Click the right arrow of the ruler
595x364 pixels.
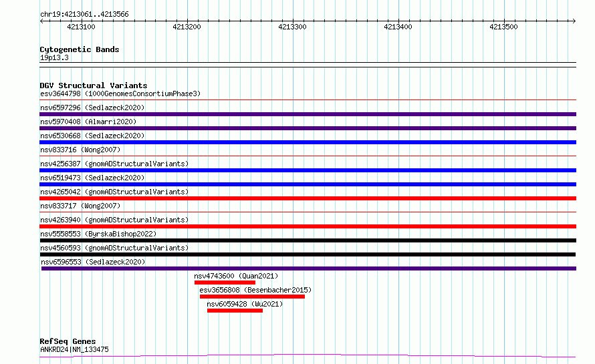point(574,21)
